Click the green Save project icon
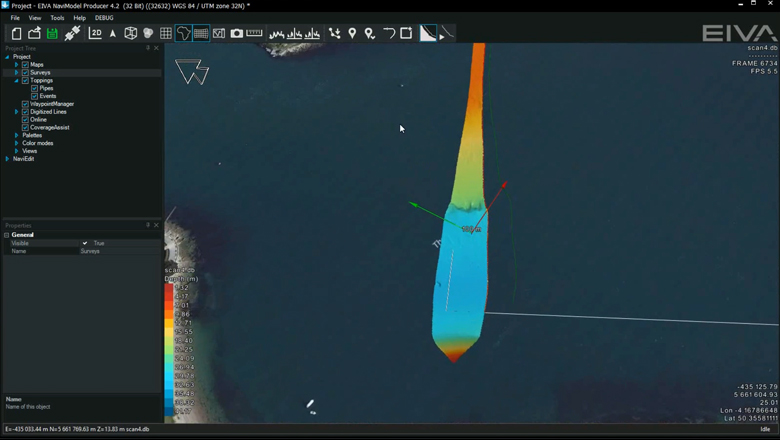 [x=52, y=33]
